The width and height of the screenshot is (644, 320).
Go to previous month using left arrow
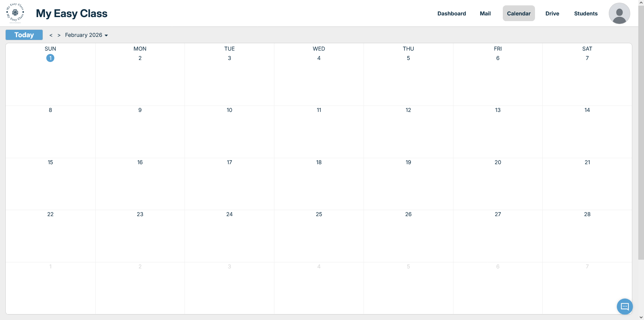51,35
